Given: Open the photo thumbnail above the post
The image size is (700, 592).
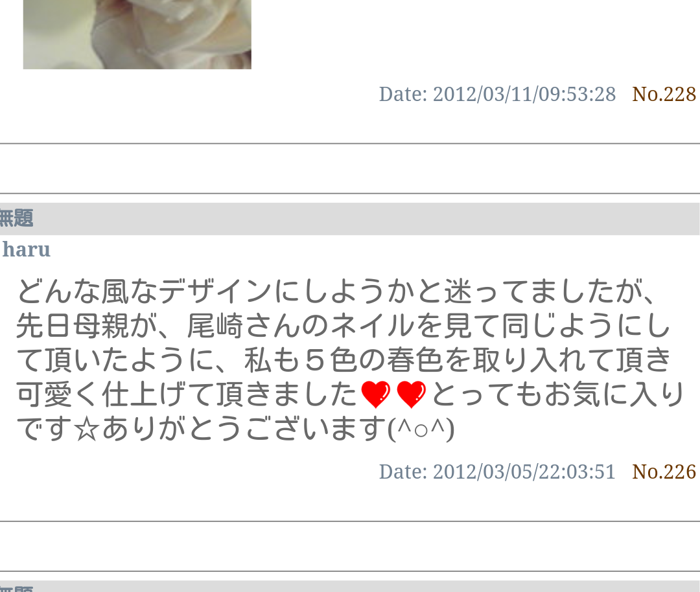Looking at the screenshot, I should pos(137,34).
